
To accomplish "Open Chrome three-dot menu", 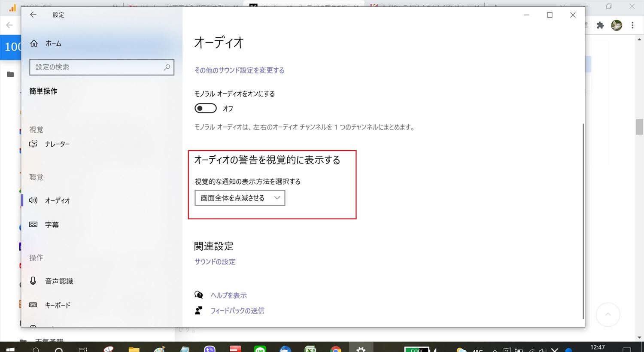I will [632, 25].
